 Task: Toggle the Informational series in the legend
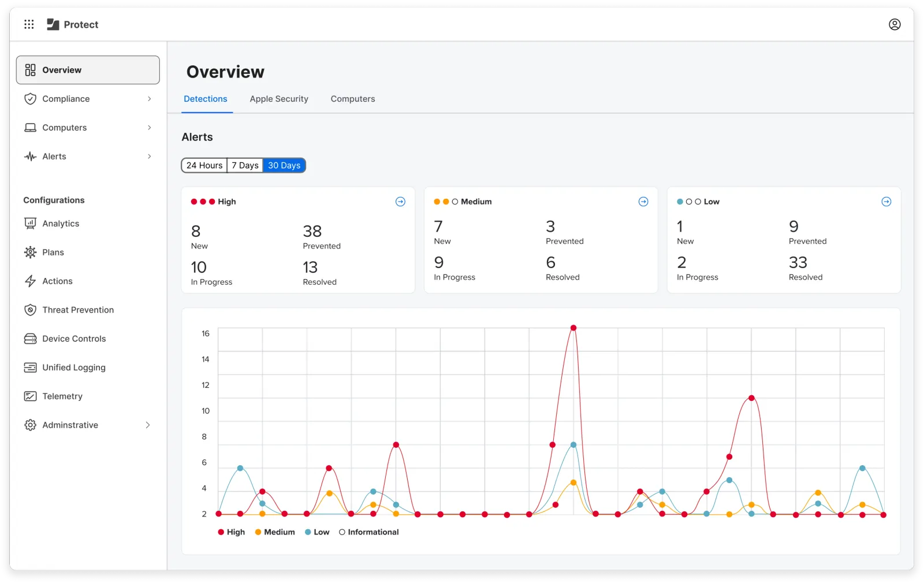click(x=368, y=532)
